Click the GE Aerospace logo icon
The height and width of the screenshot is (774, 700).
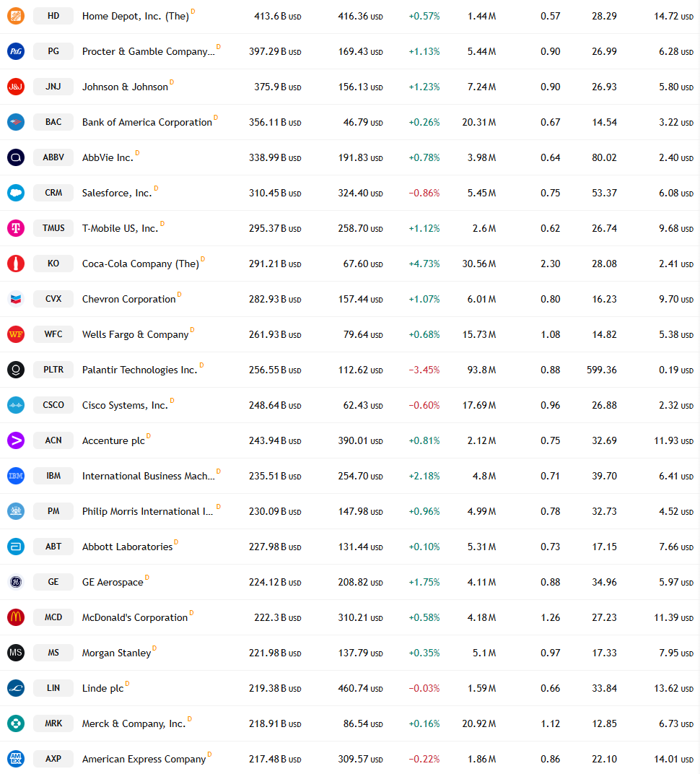tap(16, 582)
